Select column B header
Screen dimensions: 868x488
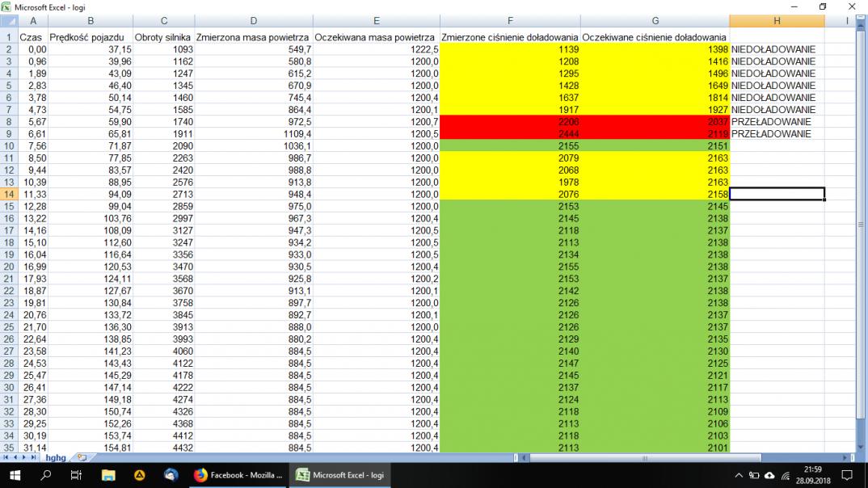click(91, 21)
